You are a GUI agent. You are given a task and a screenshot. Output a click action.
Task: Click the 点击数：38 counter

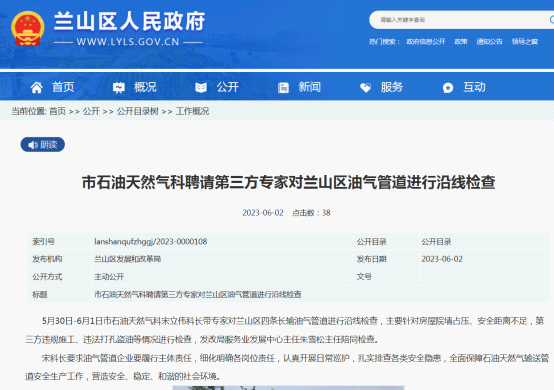pyautogui.click(x=311, y=213)
